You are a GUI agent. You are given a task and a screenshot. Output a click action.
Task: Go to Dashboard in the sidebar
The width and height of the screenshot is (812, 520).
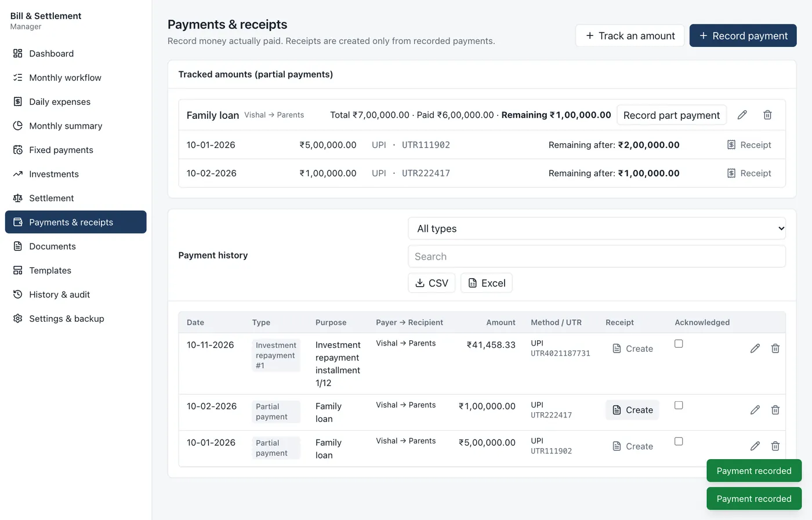[75, 53]
